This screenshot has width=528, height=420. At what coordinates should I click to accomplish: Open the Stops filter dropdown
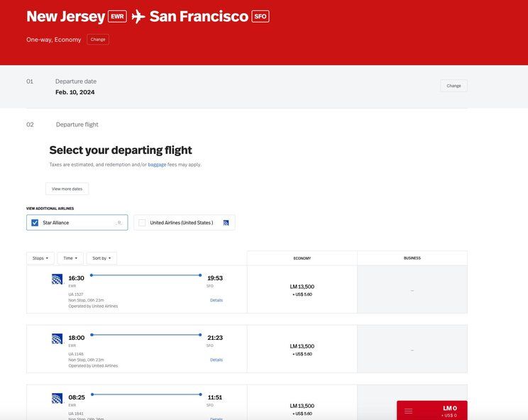pos(40,258)
